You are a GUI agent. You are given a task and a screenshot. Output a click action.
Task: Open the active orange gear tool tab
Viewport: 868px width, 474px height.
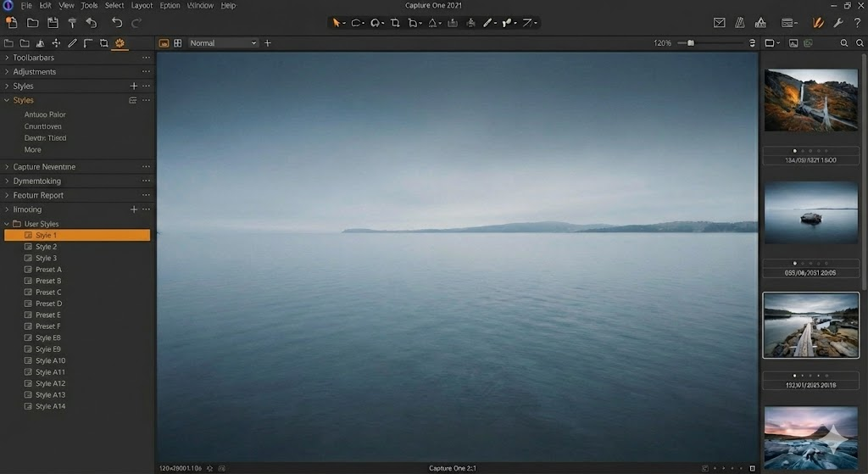coord(120,42)
